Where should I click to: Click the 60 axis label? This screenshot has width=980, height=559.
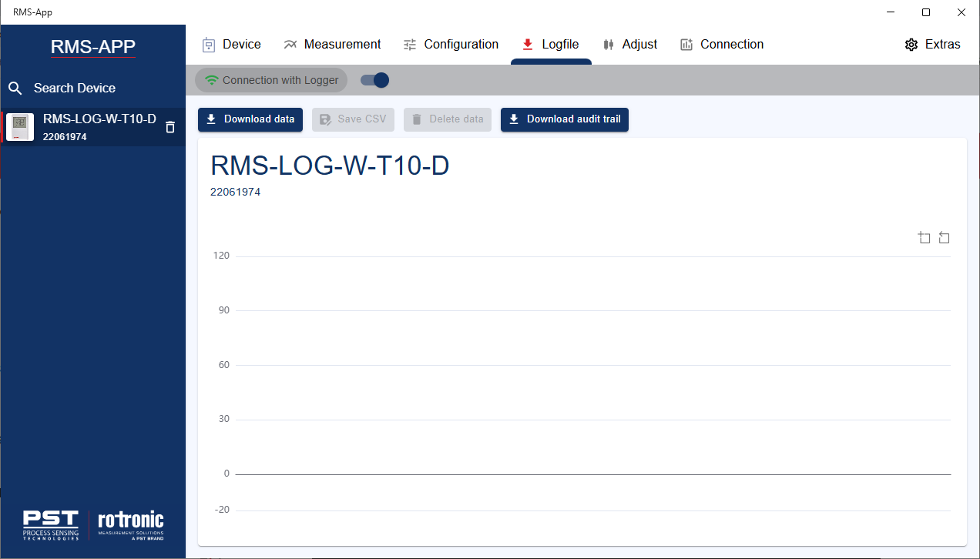[x=223, y=365]
